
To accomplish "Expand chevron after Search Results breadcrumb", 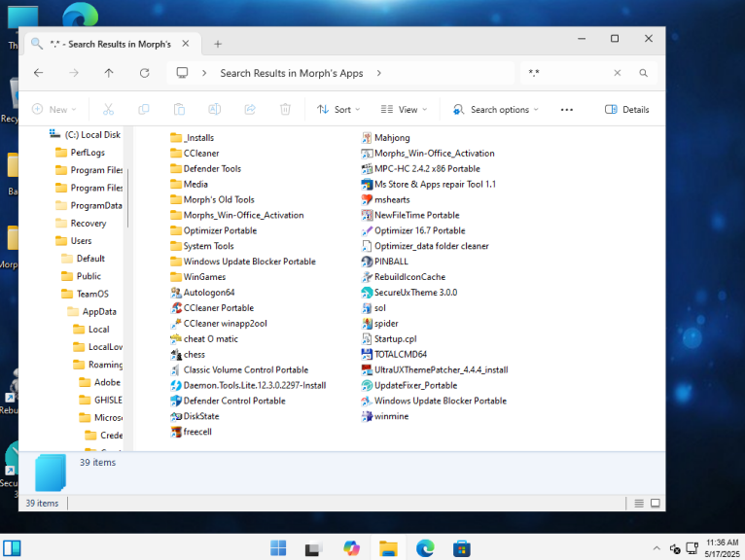I will click(x=378, y=73).
